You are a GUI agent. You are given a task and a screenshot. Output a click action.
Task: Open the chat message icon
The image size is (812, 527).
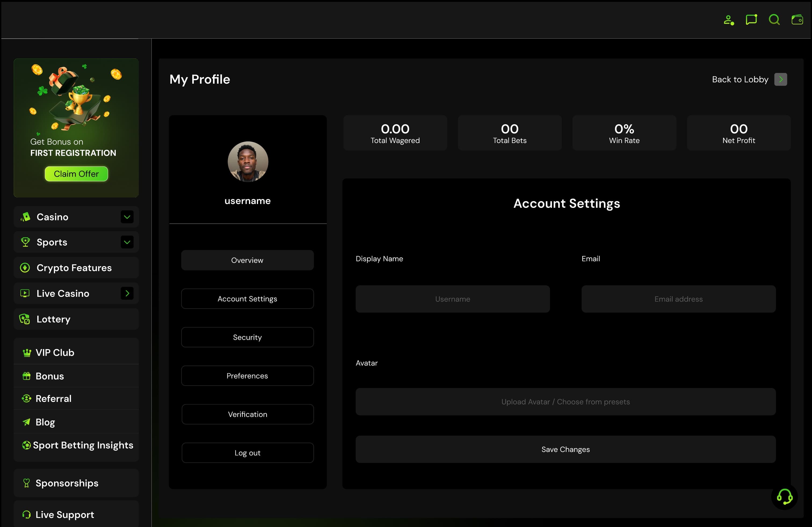[751, 19]
